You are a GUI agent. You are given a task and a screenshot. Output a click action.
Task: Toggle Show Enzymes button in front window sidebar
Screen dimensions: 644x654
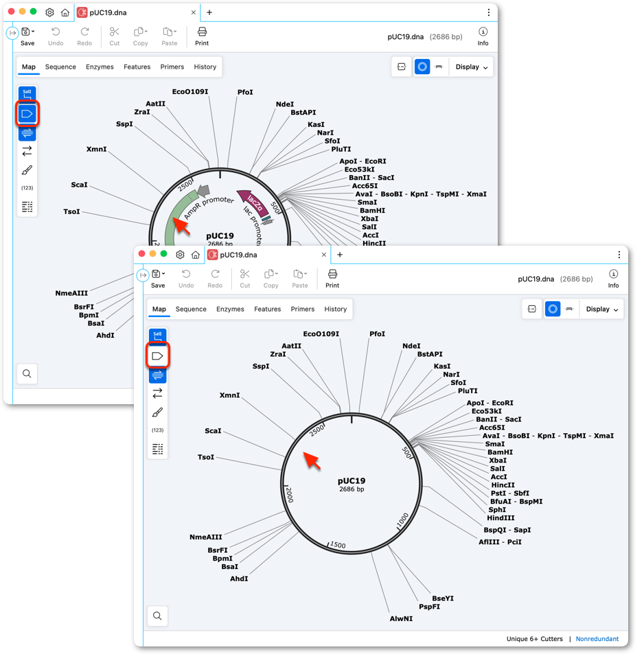[x=157, y=336]
